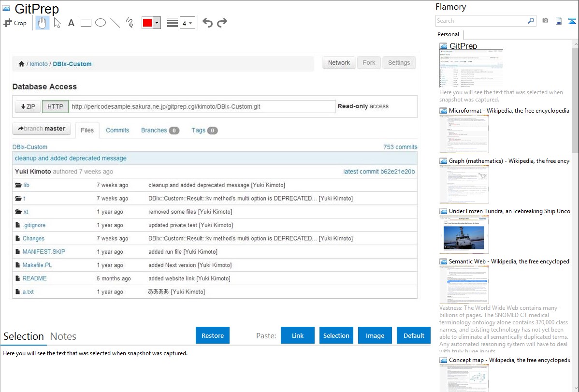Pick the arrow pointer selection tool
The image size is (579, 392).
pyautogui.click(x=57, y=23)
